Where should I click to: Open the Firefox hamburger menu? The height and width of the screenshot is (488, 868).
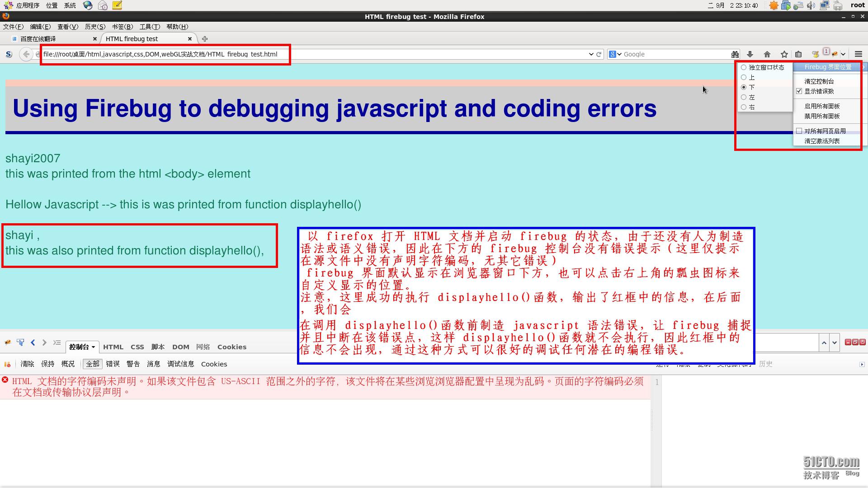point(859,54)
